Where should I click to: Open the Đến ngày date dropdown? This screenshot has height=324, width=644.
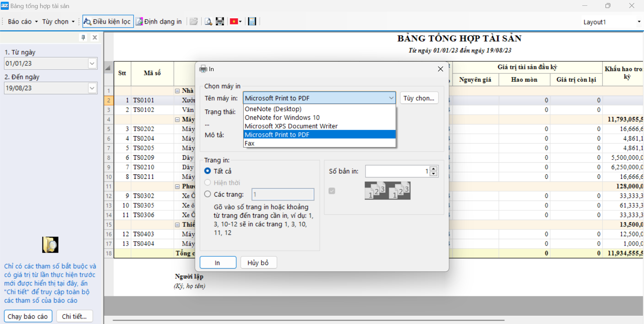[x=92, y=88]
